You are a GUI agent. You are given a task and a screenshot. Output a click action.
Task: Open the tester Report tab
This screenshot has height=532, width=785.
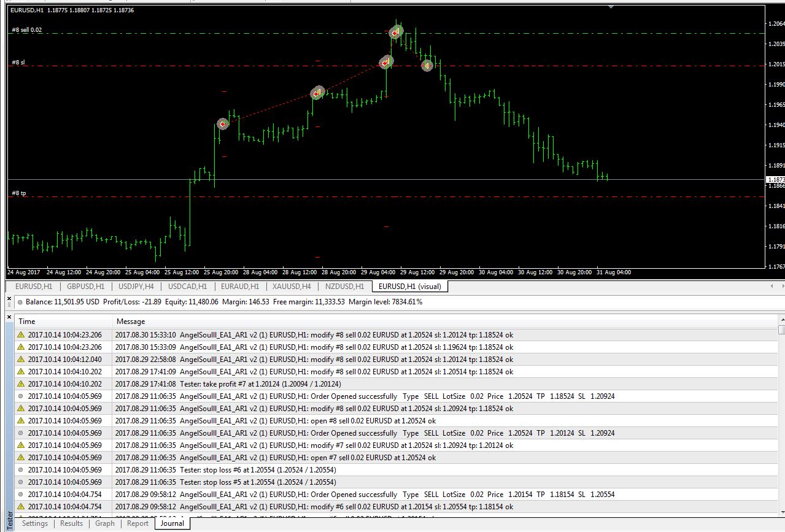(x=137, y=523)
